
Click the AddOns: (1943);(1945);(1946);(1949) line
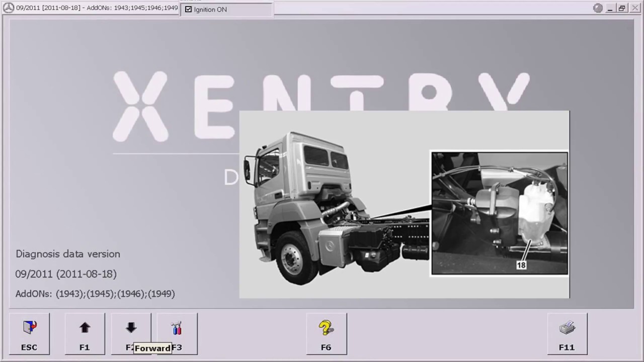pos(95,294)
